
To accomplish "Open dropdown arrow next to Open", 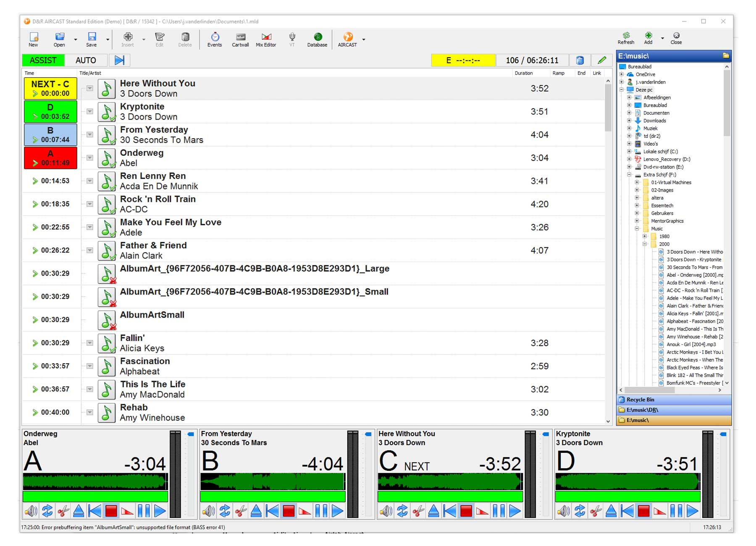I will [76, 39].
